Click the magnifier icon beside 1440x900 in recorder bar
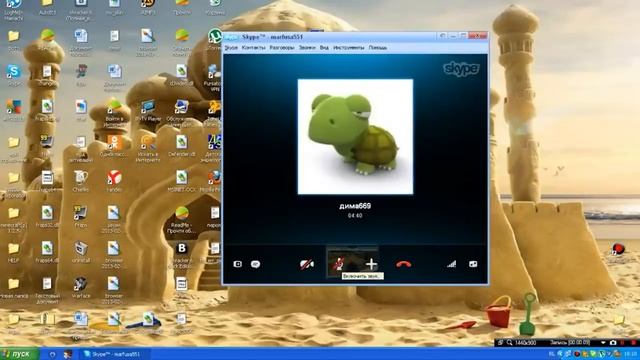The image size is (640, 360). (509, 343)
